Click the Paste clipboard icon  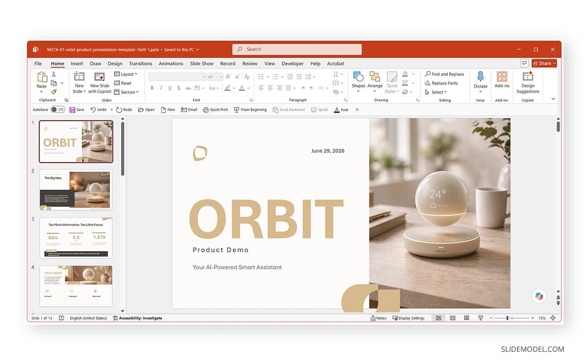click(42, 77)
